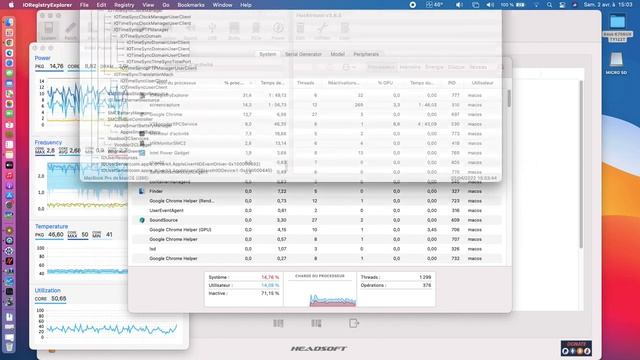Switch to Serial Generator tab
Viewport: 640px width, 360px height.
pos(303,54)
